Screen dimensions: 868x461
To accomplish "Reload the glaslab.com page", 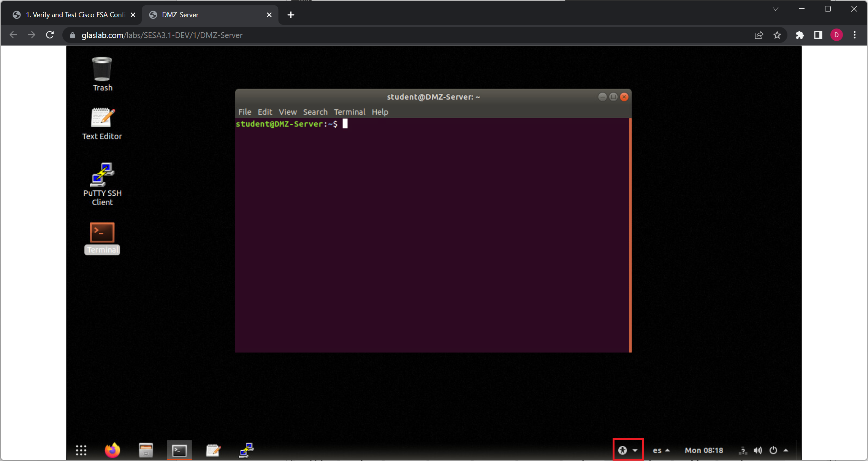I will (x=50, y=35).
